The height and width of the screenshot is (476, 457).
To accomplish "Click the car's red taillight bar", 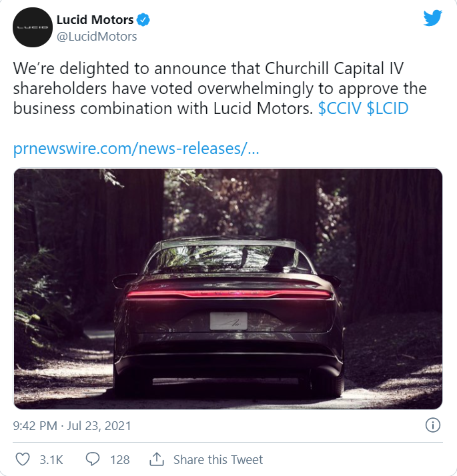I will [229, 293].
